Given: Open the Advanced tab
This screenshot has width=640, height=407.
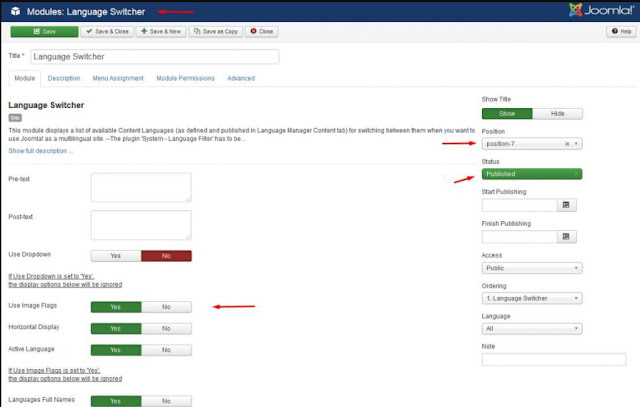Looking at the screenshot, I should (241, 78).
